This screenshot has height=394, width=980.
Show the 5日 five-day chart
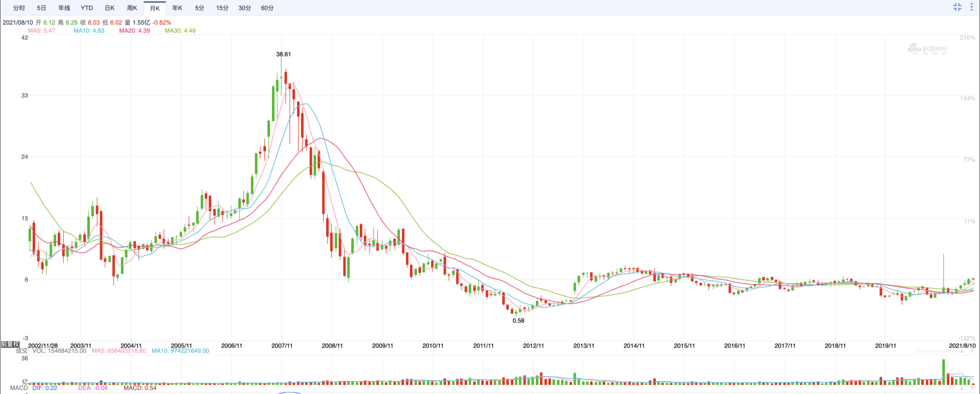[x=41, y=8]
